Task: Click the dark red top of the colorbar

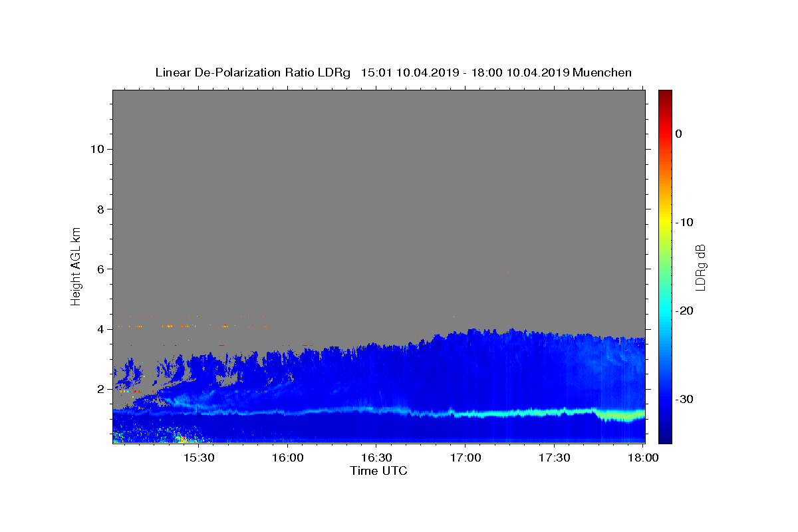Action: click(x=665, y=94)
